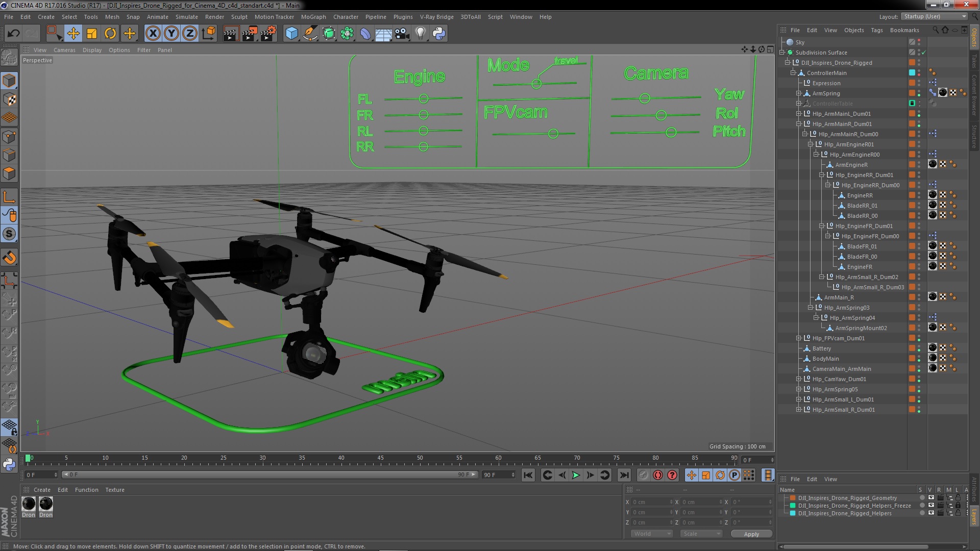Screen dimensions: 980x551
Task: Select BodyMain object in tree
Action: (x=825, y=359)
